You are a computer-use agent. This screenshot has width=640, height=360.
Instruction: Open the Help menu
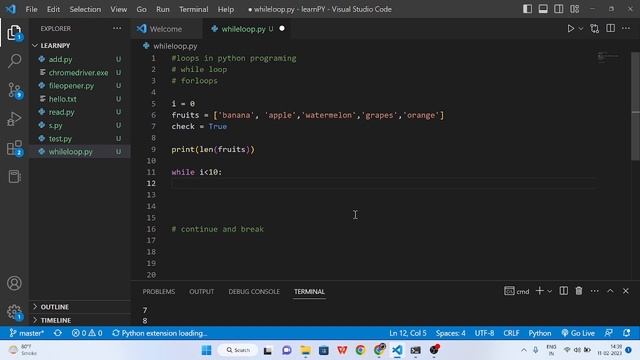click(x=226, y=9)
